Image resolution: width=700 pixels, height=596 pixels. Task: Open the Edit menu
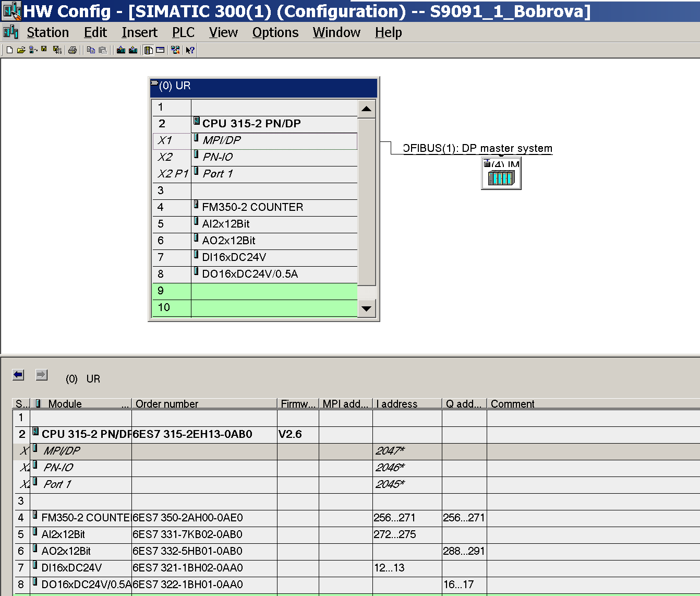(95, 32)
